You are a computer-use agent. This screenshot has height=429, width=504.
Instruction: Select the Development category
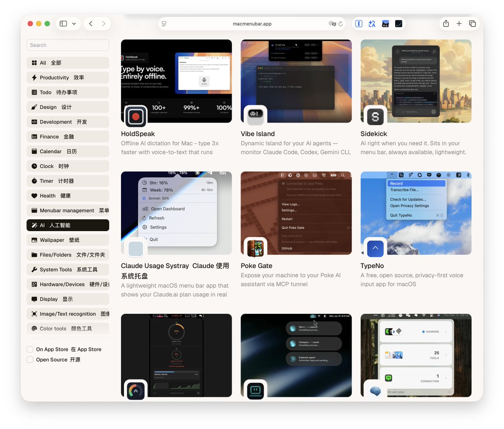(68, 122)
